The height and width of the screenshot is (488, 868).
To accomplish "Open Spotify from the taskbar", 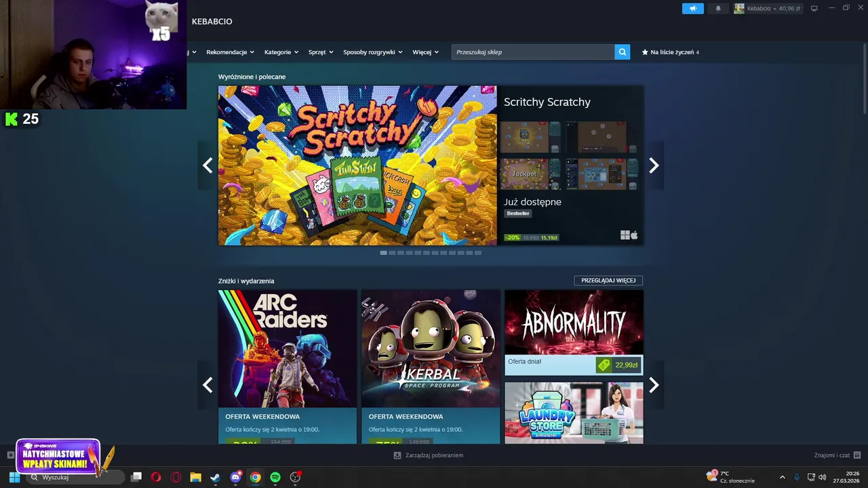I will [275, 477].
